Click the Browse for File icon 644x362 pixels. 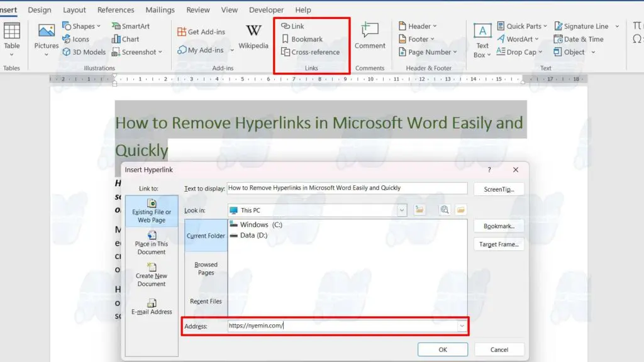(x=461, y=210)
